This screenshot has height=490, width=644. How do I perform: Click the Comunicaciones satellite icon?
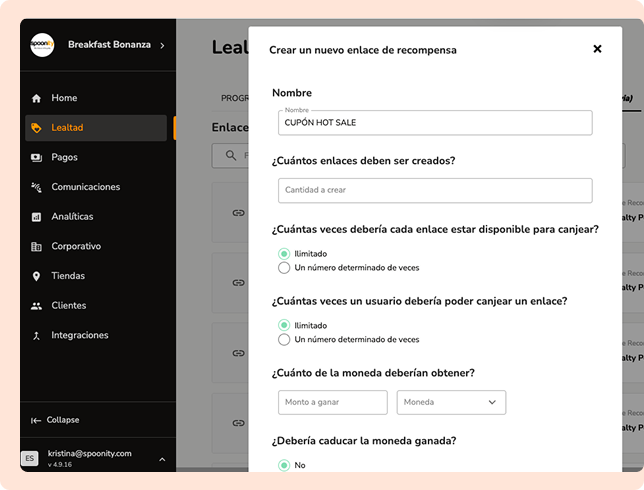(36, 187)
